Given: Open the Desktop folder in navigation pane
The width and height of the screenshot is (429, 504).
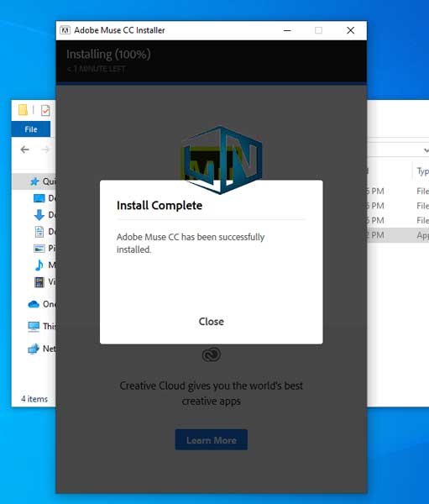Looking at the screenshot, I should [44, 198].
